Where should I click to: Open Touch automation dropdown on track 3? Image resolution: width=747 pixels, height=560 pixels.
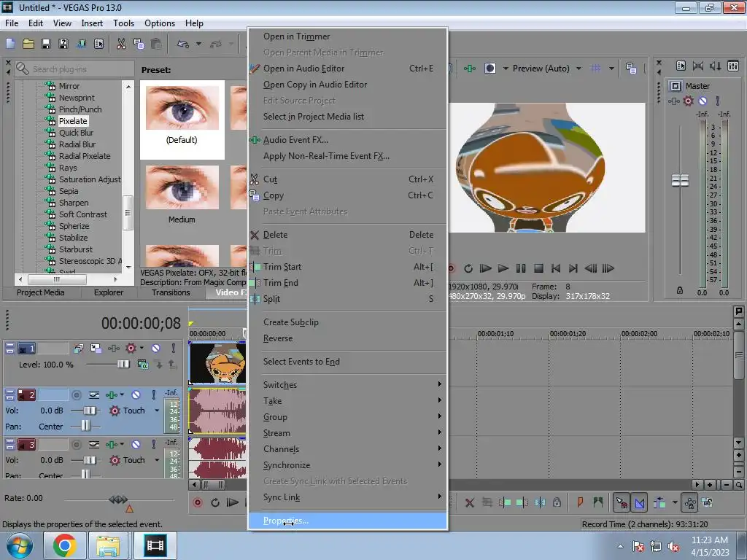point(157,460)
